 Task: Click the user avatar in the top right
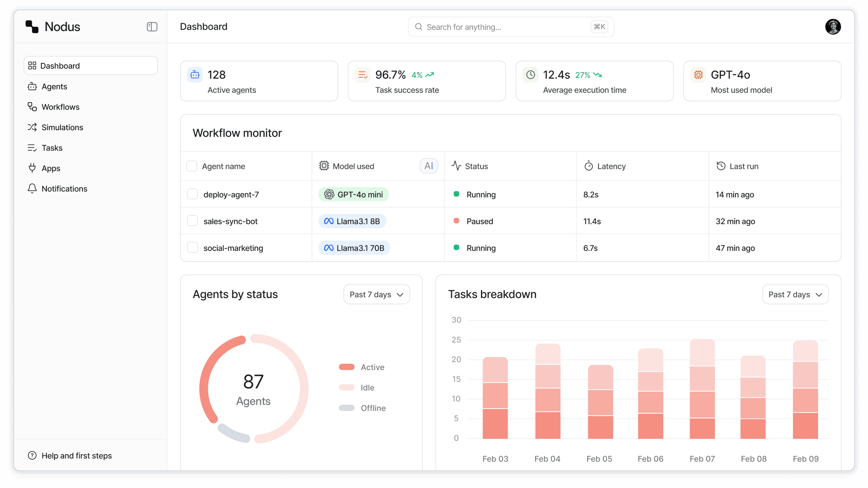coord(833,26)
